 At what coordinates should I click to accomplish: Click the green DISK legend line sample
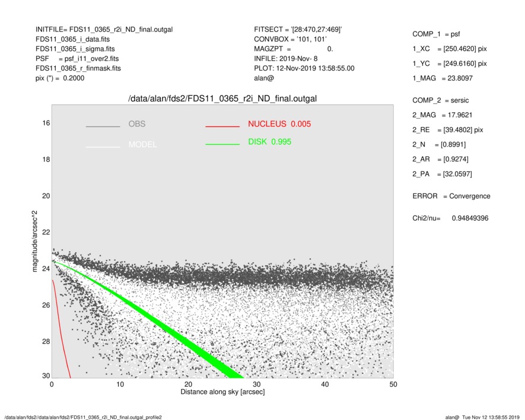tap(222, 144)
